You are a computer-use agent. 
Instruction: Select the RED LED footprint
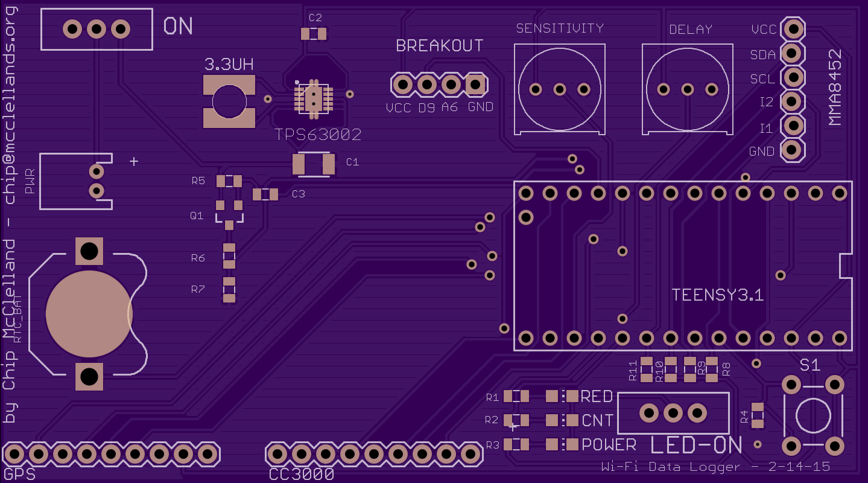(x=562, y=396)
